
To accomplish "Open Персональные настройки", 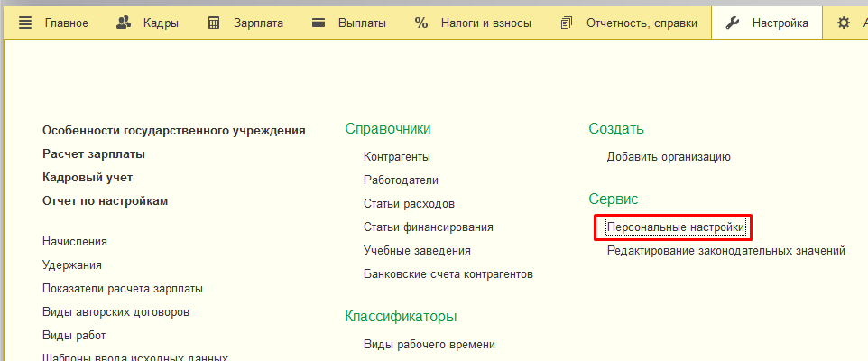I will [x=676, y=227].
